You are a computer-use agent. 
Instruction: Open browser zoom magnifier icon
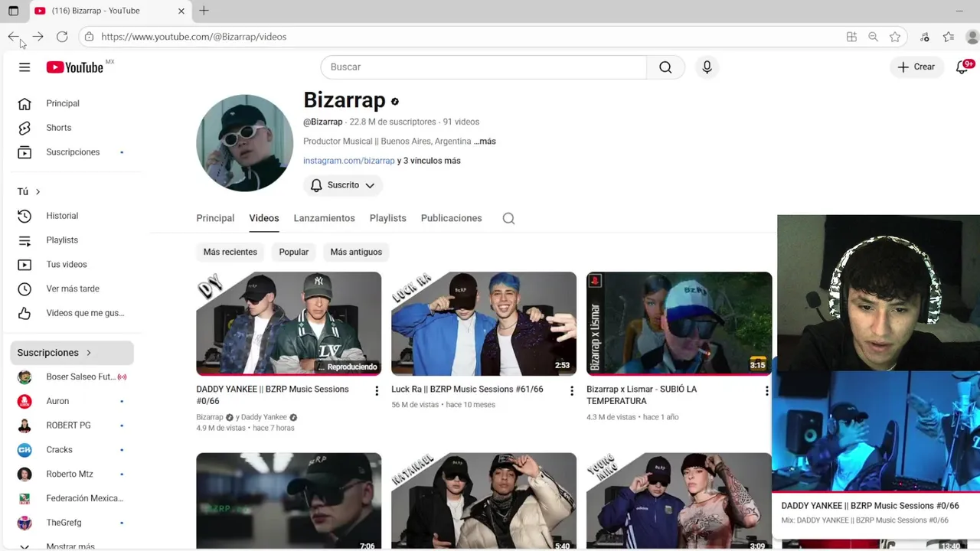873,37
